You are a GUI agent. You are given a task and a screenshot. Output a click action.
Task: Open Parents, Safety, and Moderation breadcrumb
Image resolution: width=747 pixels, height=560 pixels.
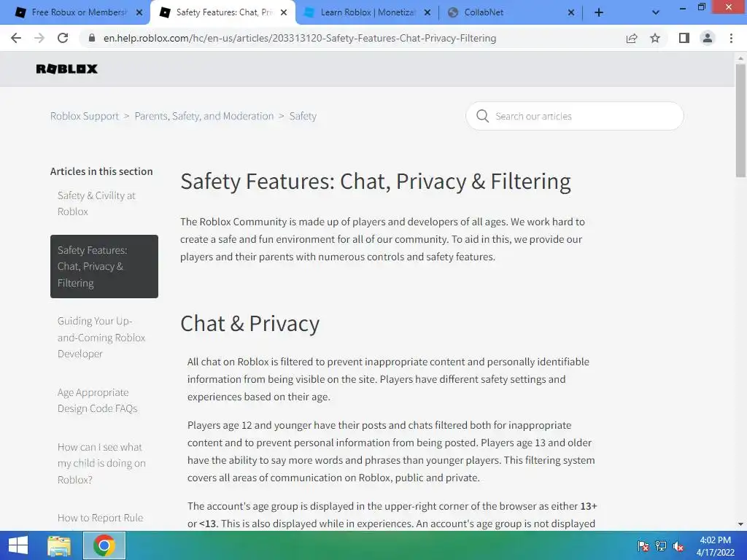pos(204,116)
